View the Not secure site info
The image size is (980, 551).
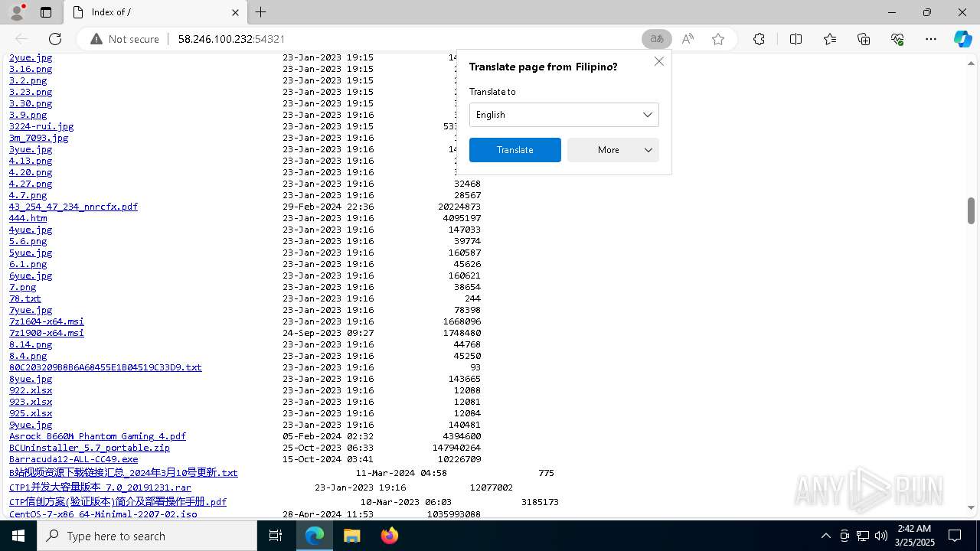pyautogui.click(x=125, y=39)
